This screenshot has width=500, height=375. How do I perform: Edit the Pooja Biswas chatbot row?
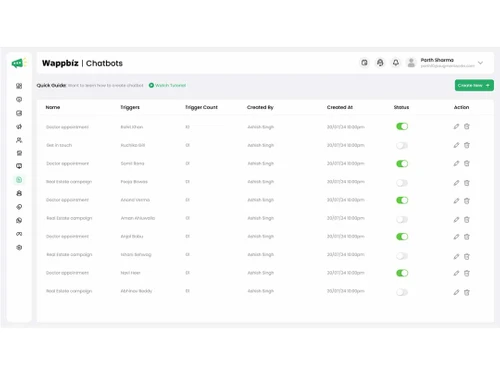tap(456, 183)
